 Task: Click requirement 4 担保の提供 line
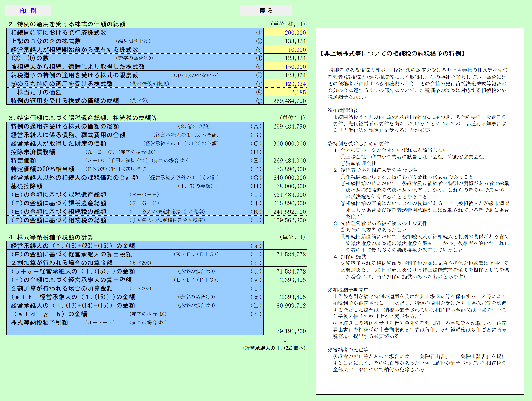350,257
